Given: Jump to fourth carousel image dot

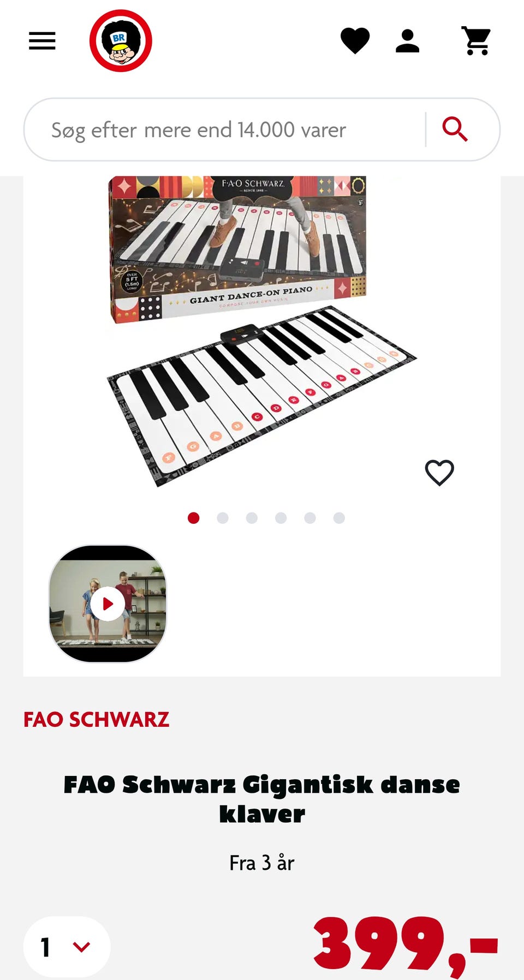Looking at the screenshot, I should [281, 518].
